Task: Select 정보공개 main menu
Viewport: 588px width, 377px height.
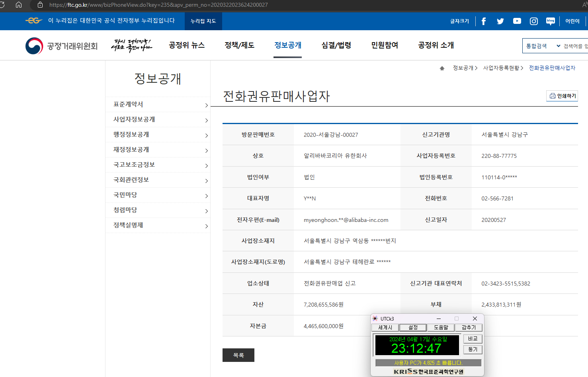Action: (288, 45)
